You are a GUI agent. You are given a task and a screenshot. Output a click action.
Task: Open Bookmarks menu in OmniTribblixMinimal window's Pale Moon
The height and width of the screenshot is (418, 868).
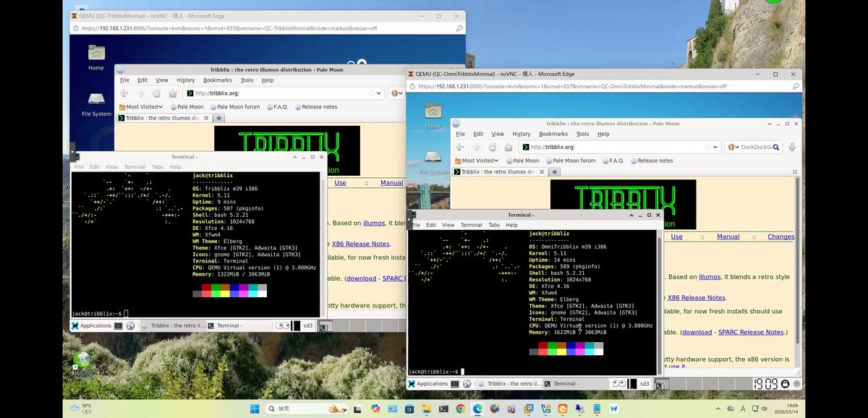tap(553, 134)
